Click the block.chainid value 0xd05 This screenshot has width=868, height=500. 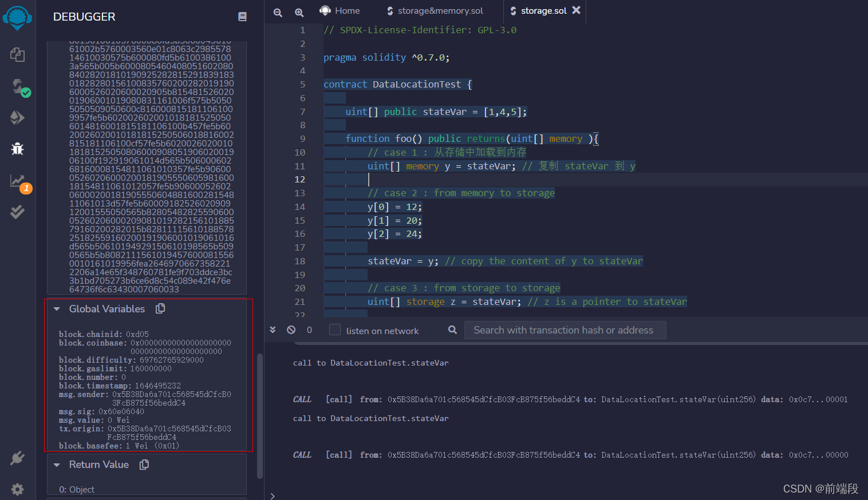click(x=137, y=334)
